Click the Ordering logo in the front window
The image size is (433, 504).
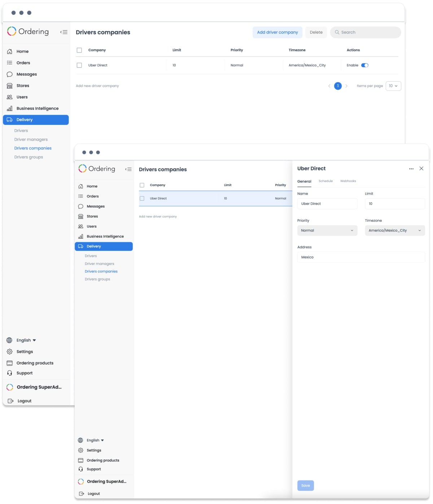(97, 169)
